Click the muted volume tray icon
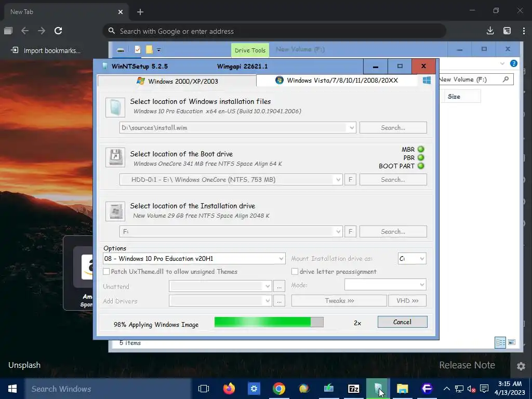 tap(471, 389)
